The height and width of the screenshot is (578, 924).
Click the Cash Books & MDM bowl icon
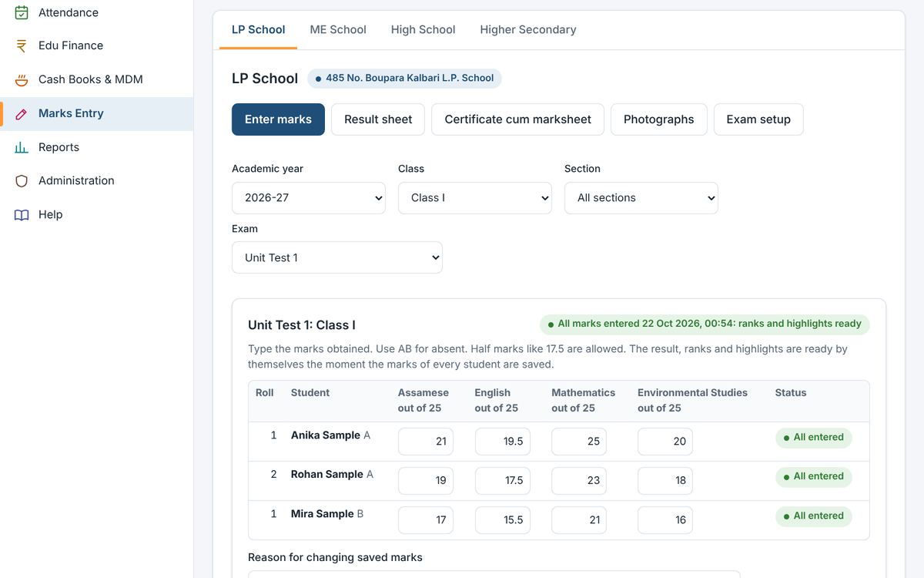[22, 79]
